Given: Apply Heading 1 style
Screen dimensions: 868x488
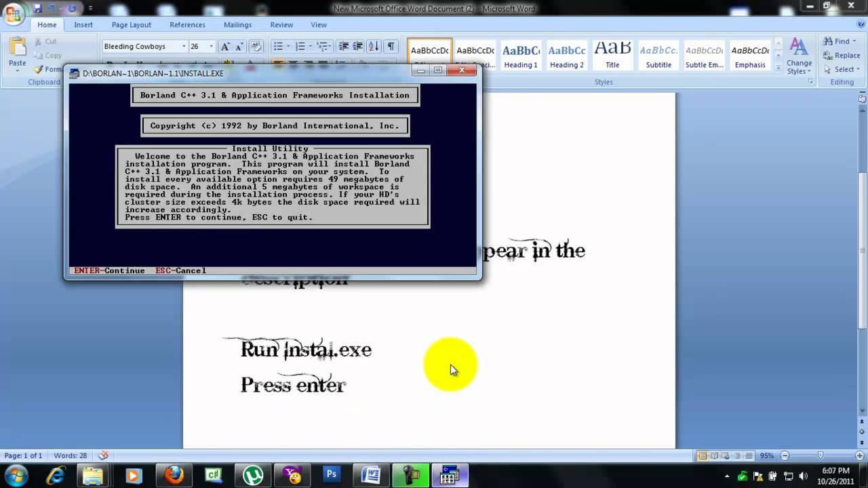Looking at the screenshot, I should 521,54.
